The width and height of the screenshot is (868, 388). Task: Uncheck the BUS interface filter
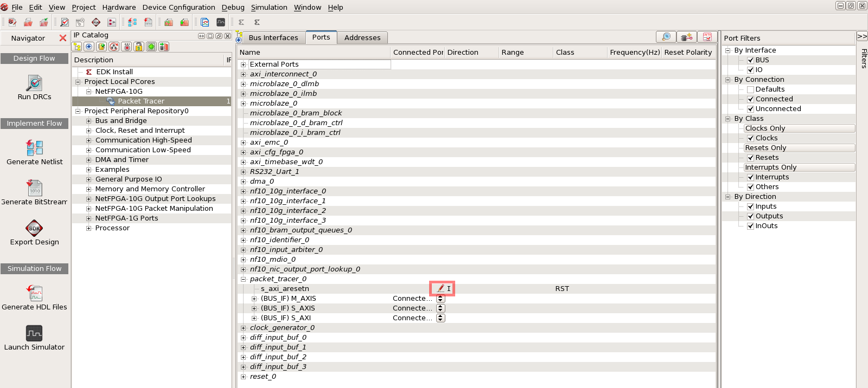751,60
